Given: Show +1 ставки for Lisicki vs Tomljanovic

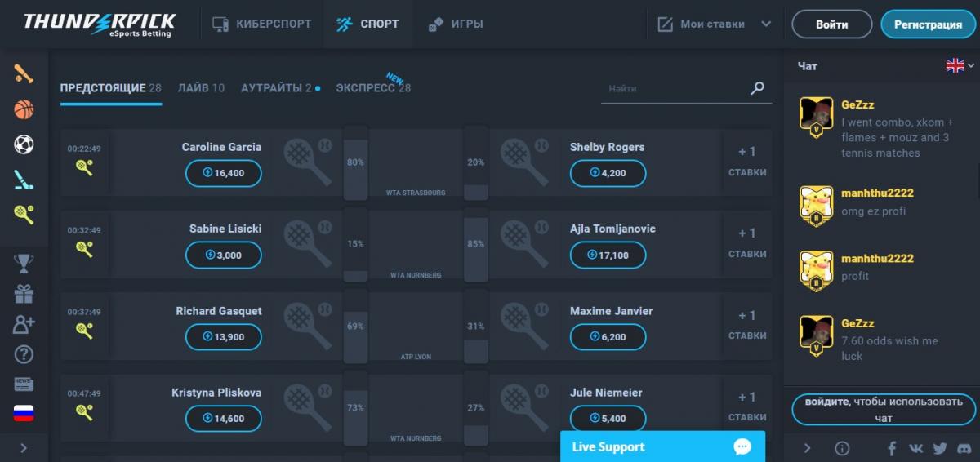Looking at the screenshot, I should tap(747, 243).
